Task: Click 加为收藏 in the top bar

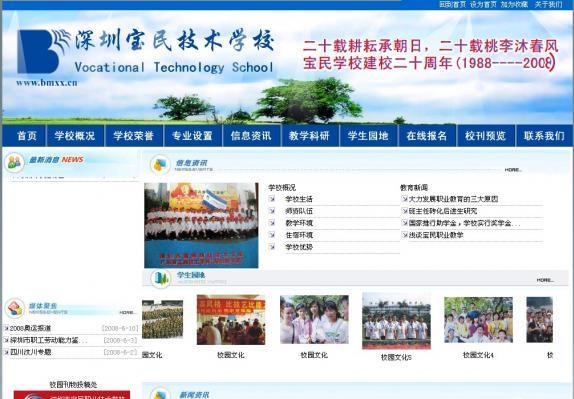Action: point(514,4)
